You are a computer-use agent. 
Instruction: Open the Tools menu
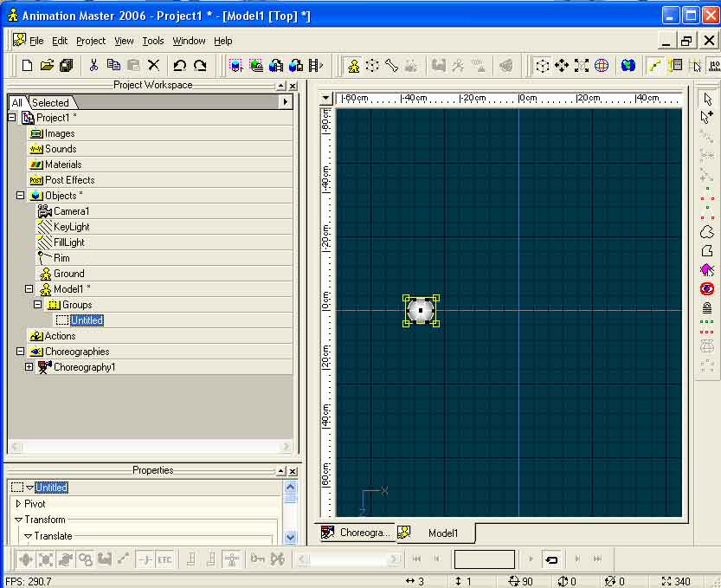pos(153,41)
